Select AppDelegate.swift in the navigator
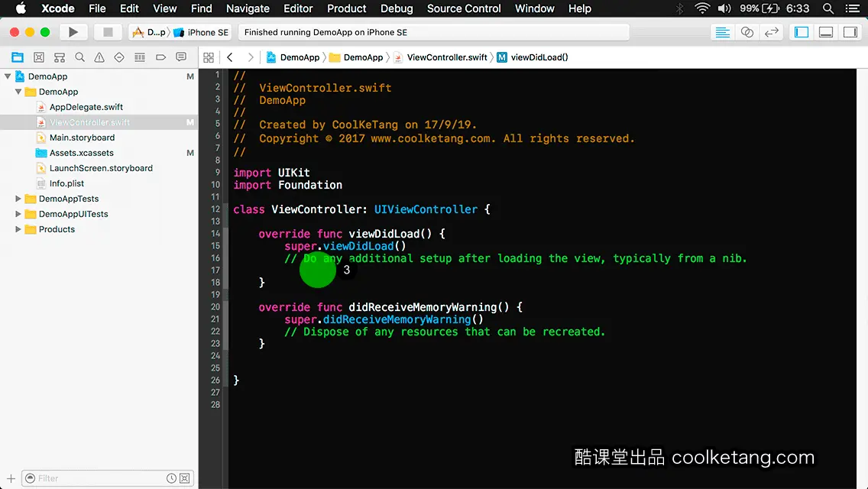Image resolution: width=868 pixels, height=489 pixels. 86,107
